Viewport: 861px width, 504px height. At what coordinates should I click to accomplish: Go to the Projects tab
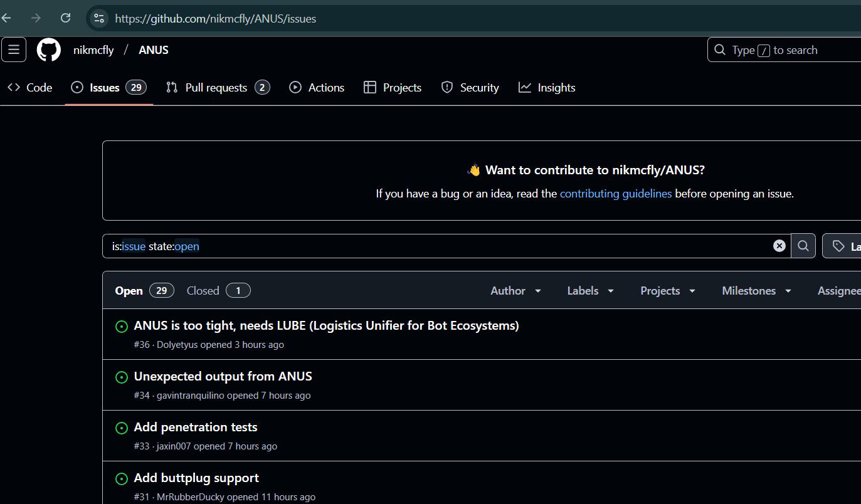pyautogui.click(x=393, y=88)
